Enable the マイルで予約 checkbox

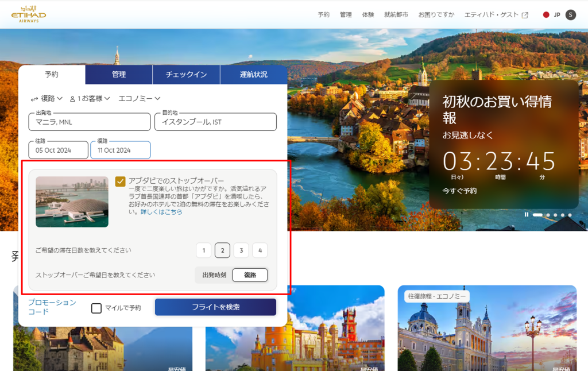click(x=96, y=308)
